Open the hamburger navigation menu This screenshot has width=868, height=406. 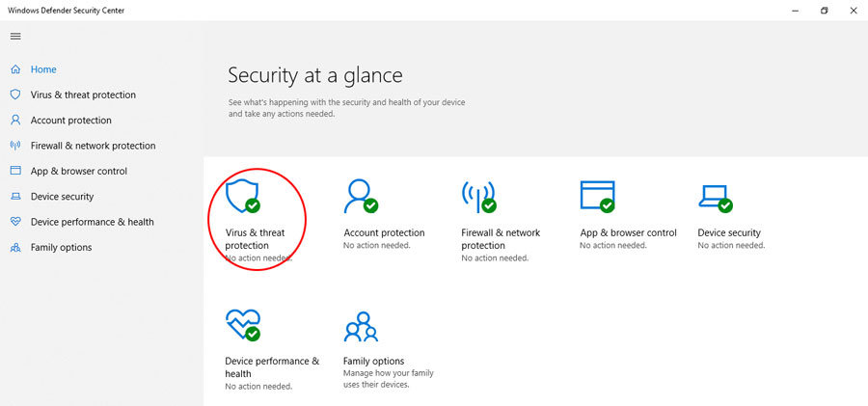point(15,36)
